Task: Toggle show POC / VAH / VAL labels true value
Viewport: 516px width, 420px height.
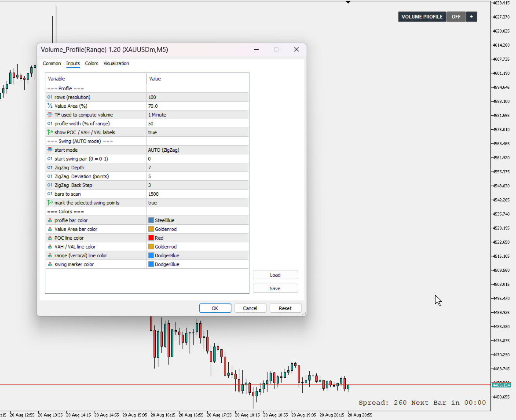Action: point(198,132)
